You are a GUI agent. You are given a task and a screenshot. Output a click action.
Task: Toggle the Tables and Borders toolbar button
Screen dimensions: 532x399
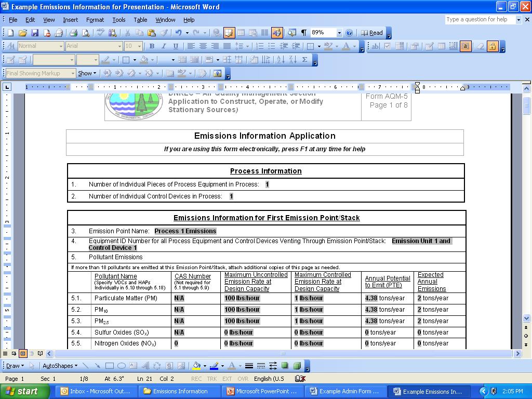click(x=229, y=33)
